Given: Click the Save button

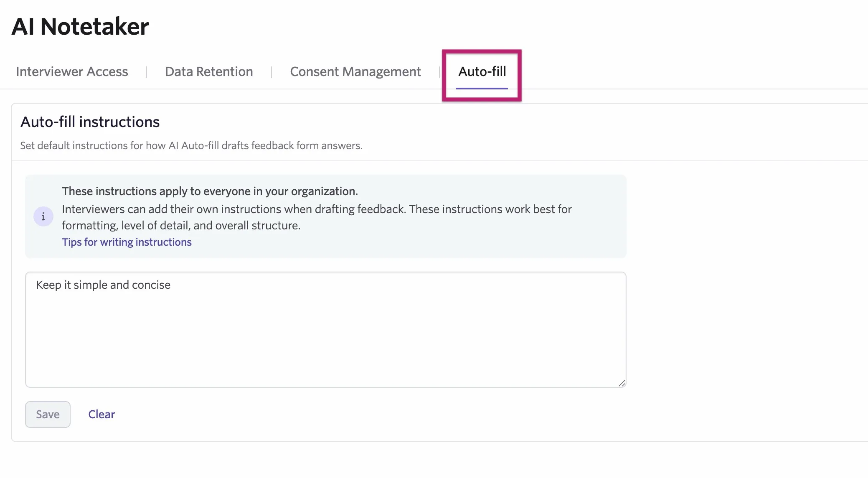Looking at the screenshot, I should click(x=48, y=414).
